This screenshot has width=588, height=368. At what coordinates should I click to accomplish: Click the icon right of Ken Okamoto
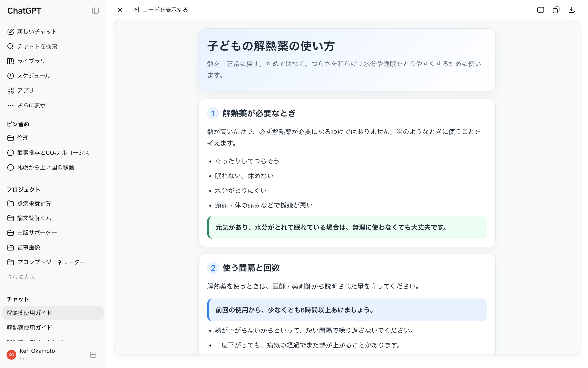[93, 355]
